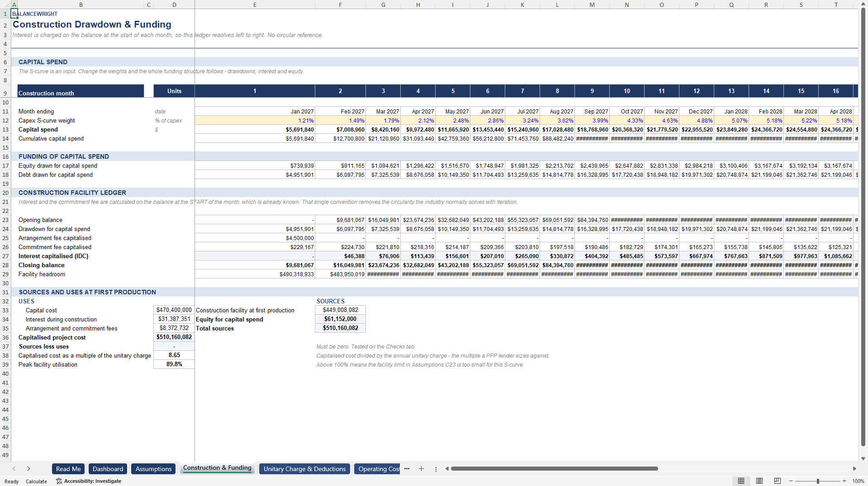Click the Closing balance row label
This screenshot has height=486, width=868.
[x=42, y=265]
